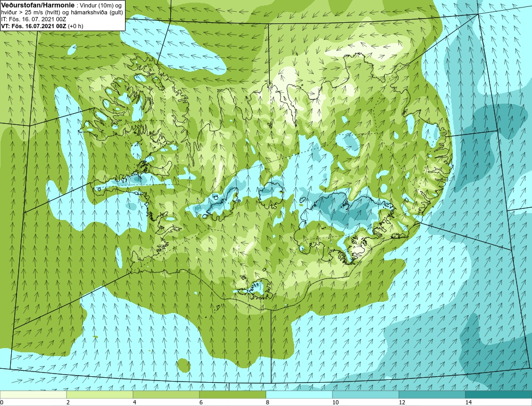
Task: Click the 'hámarkshviða (gult)' text in info box
Action: (x=96, y=13)
